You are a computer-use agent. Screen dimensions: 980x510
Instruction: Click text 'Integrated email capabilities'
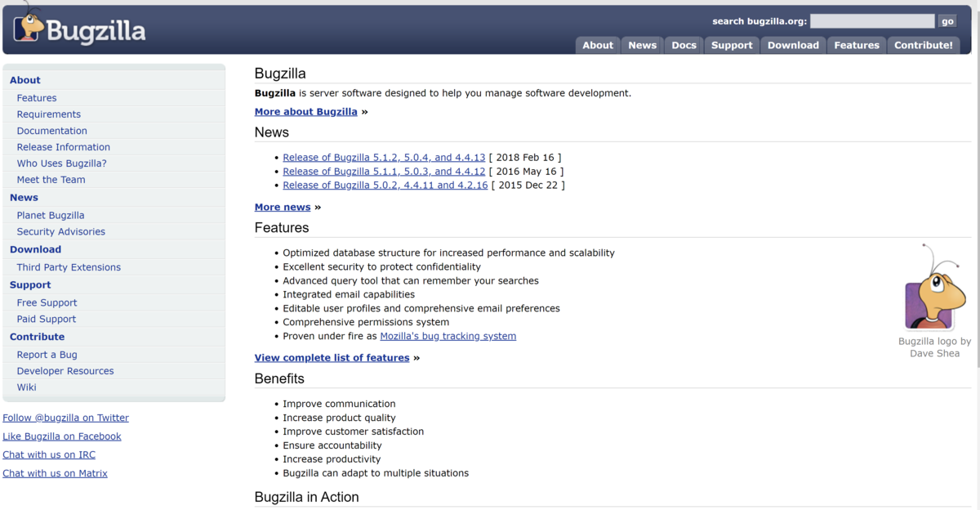[x=349, y=294]
